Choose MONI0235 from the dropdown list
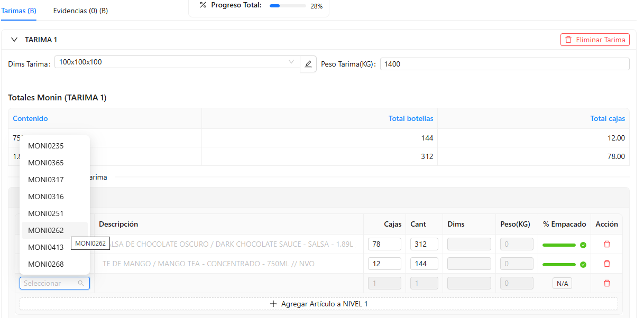Screen dimensions: 644x318 tap(54, 146)
